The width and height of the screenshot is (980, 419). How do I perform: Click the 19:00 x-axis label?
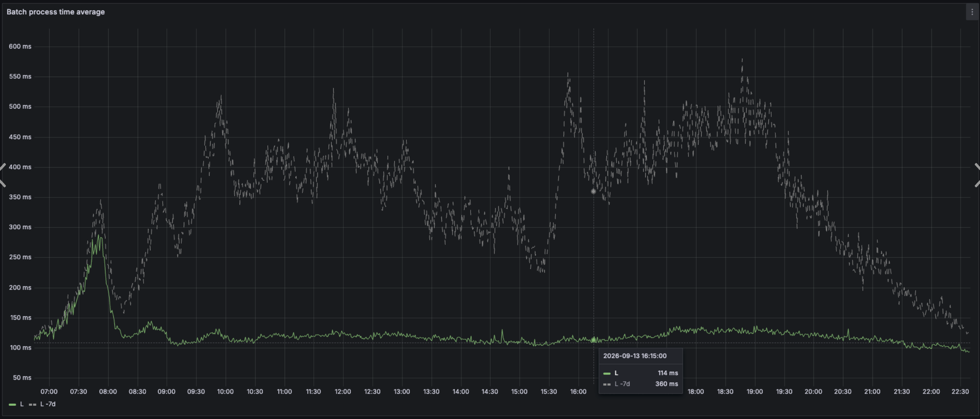[x=754, y=392]
